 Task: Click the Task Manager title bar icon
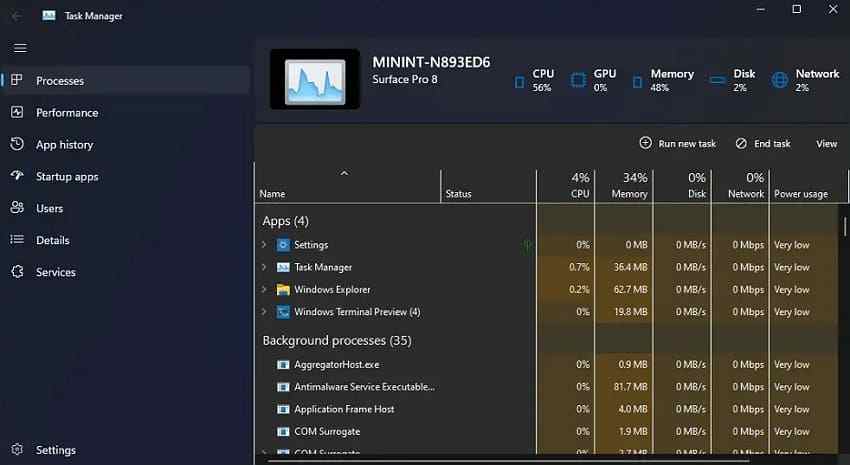[x=49, y=16]
